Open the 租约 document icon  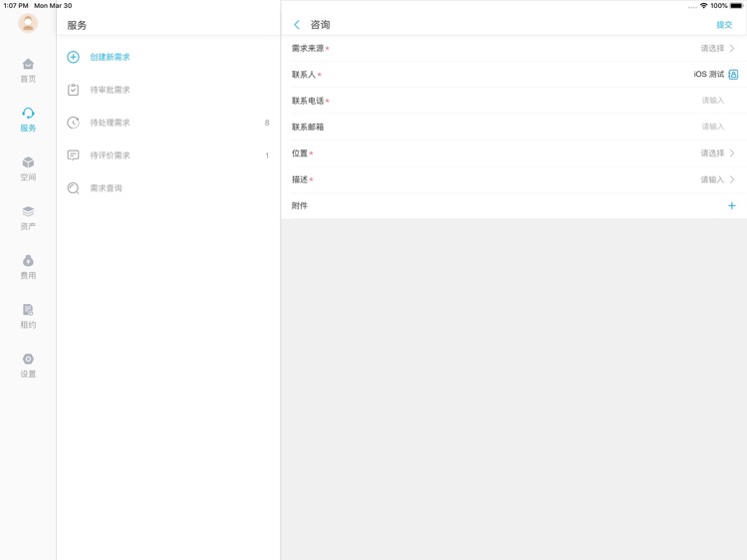28,310
